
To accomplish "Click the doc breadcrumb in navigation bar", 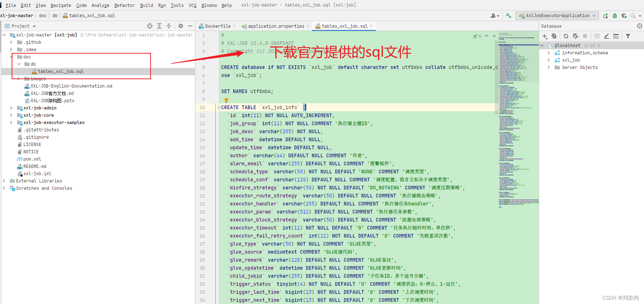I will coord(43,16).
